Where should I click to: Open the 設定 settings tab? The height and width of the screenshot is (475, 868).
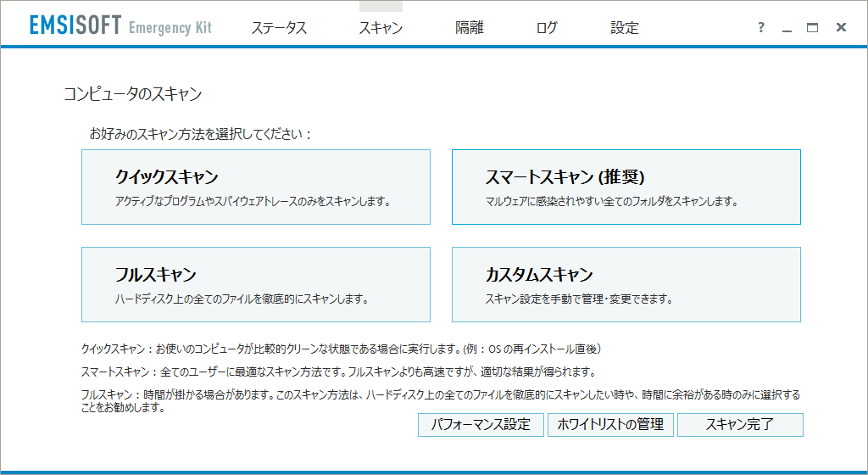pos(625,27)
